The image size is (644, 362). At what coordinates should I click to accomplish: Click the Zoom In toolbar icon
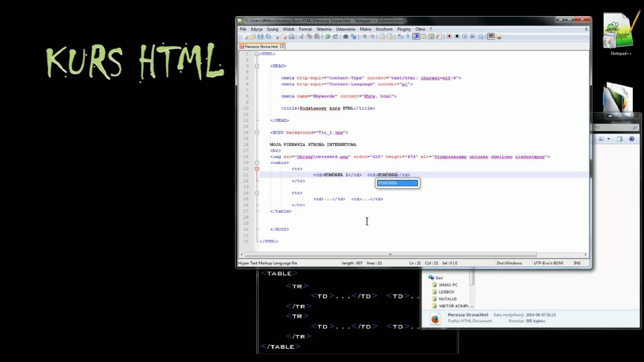(364, 36)
